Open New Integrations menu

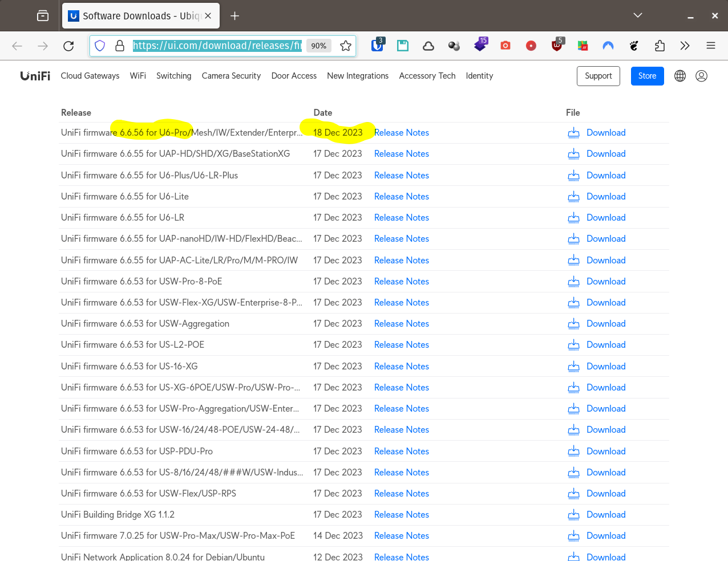click(358, 76)
